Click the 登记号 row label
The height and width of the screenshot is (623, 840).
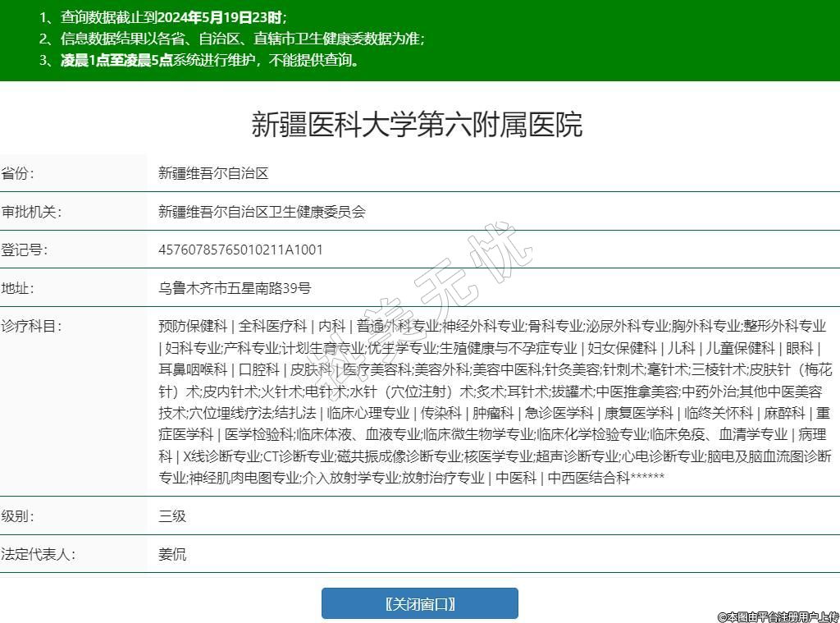(25, 250)
